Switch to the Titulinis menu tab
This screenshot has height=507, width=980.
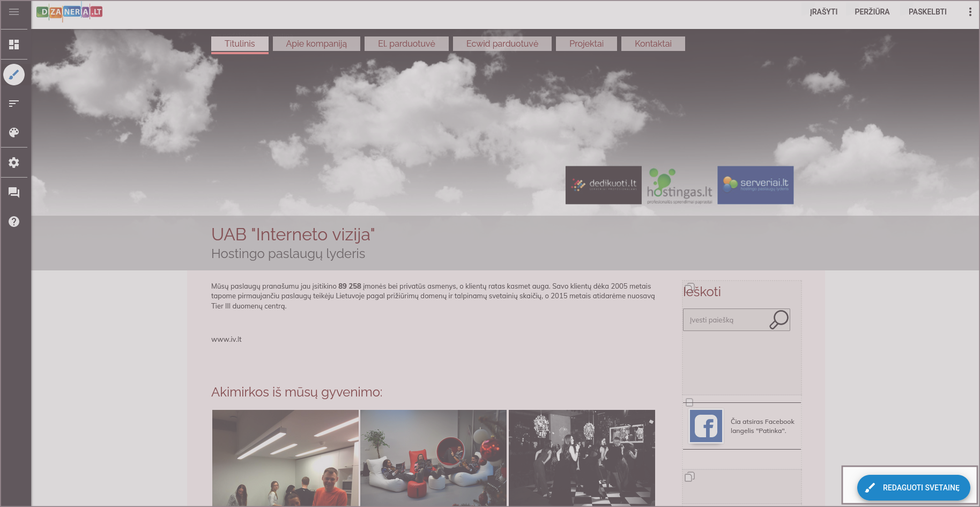point(240,44)
